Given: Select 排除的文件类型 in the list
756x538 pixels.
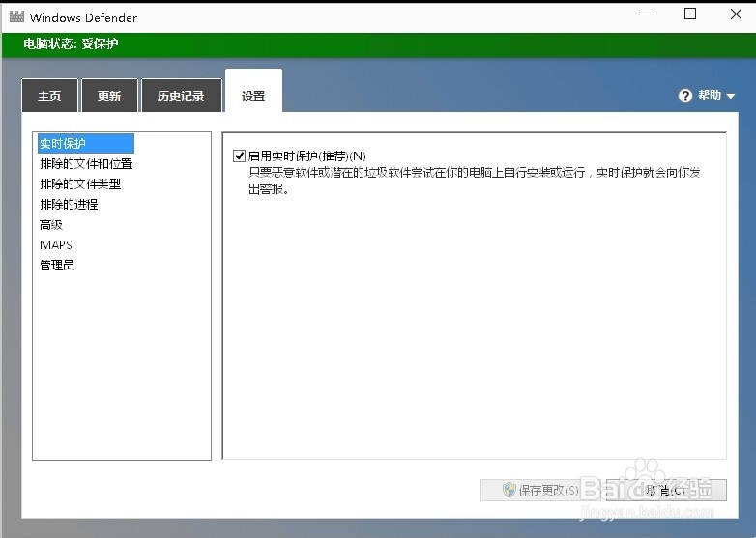Looking at the screenshot, I should [x=80, y=184].
